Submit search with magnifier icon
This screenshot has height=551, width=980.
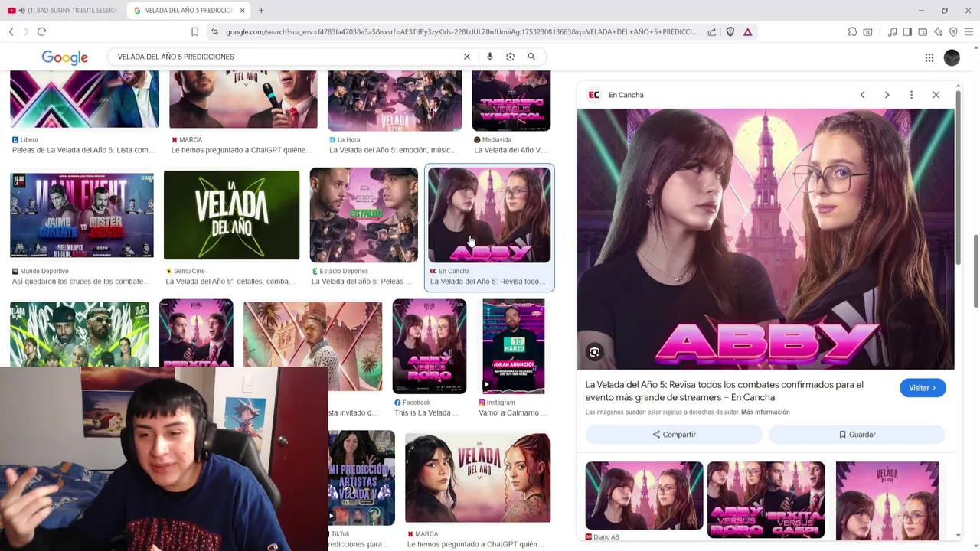tap(531, 57)
